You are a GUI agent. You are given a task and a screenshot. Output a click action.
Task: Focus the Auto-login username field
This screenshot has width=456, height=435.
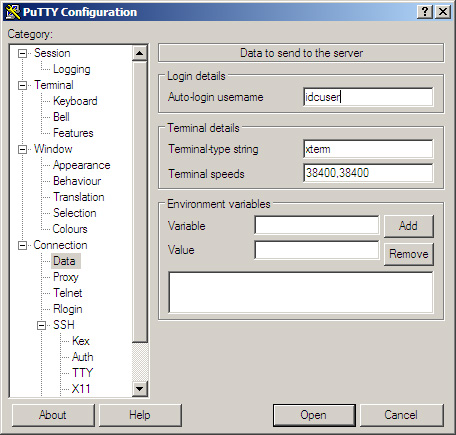coord(368,97)
